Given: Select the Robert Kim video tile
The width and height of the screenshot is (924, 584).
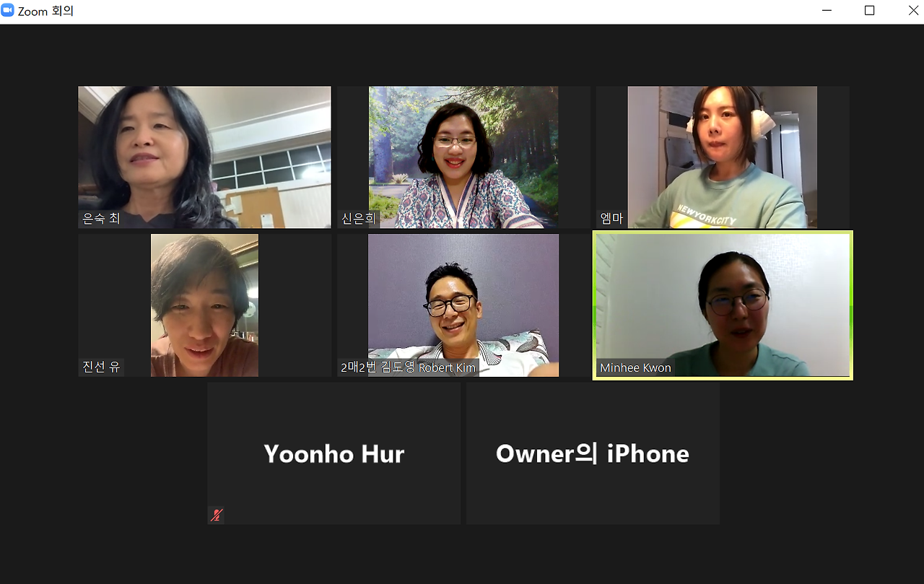Looking at the screenshot, I should 463,305.
